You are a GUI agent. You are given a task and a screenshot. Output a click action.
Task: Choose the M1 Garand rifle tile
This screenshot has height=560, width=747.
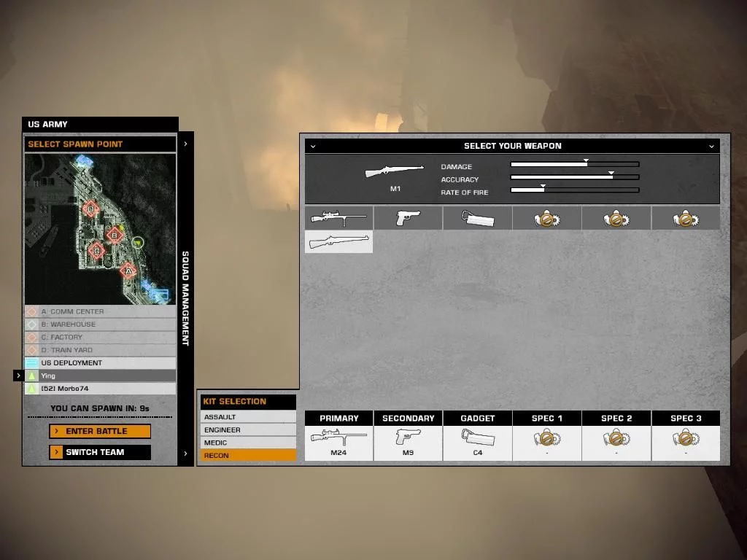click(338, 241)
